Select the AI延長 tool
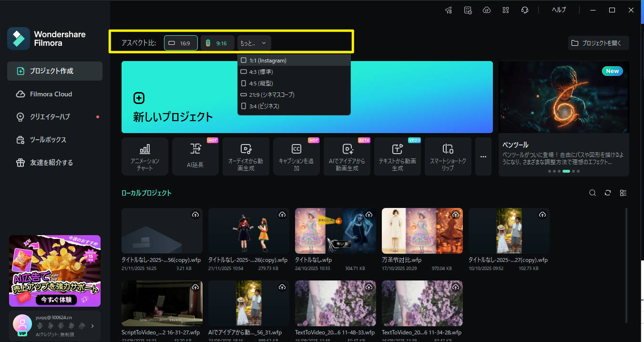644x342 pixels. click(x=195, y=156)
